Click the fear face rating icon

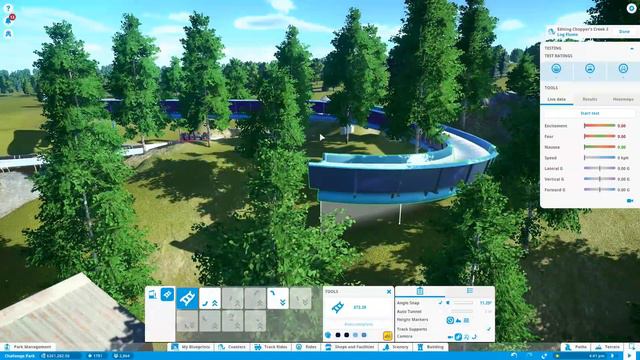(x=589, y=69)
